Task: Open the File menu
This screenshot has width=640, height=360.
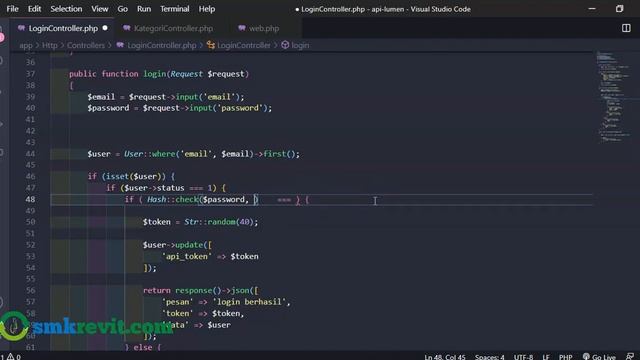Action: [12, 9]
